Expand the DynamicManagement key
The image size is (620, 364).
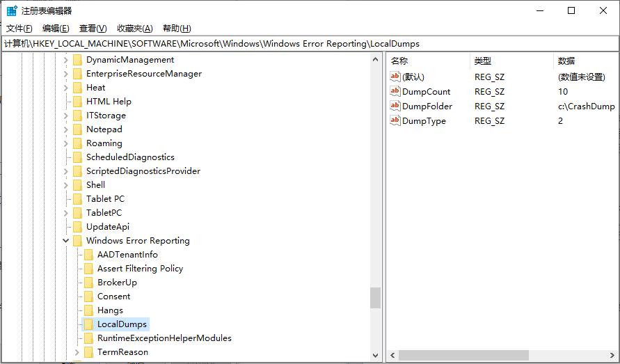(x=66, y=60)
